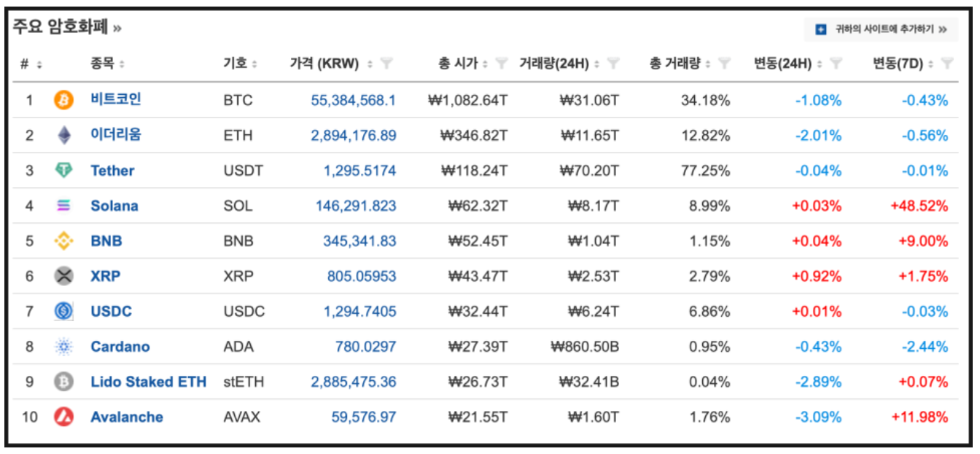The image size is (980, 454).
Task: Click the Ethereum diamond logo icon
Action: click(x=64, y=135)
